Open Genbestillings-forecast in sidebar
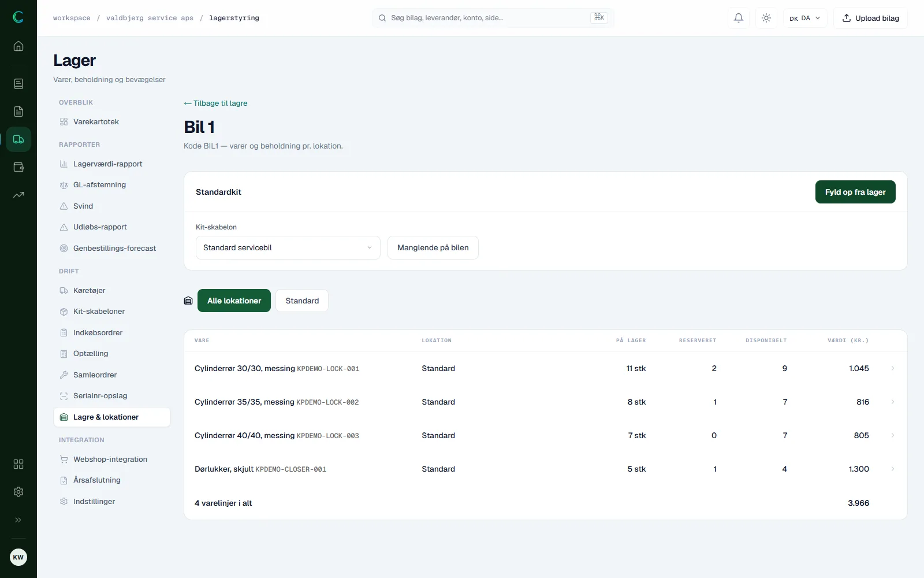The image size is (924, 578). [x=112, y=249]
